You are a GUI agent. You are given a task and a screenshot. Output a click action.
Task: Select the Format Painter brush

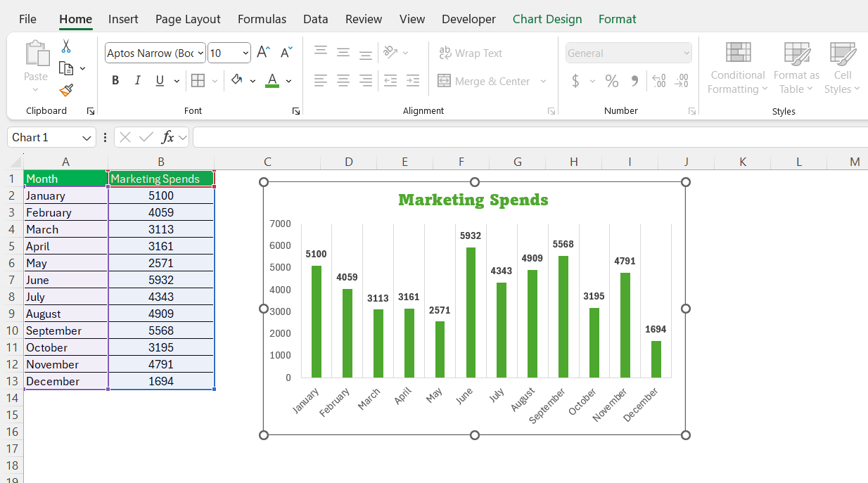coord(66,90)
